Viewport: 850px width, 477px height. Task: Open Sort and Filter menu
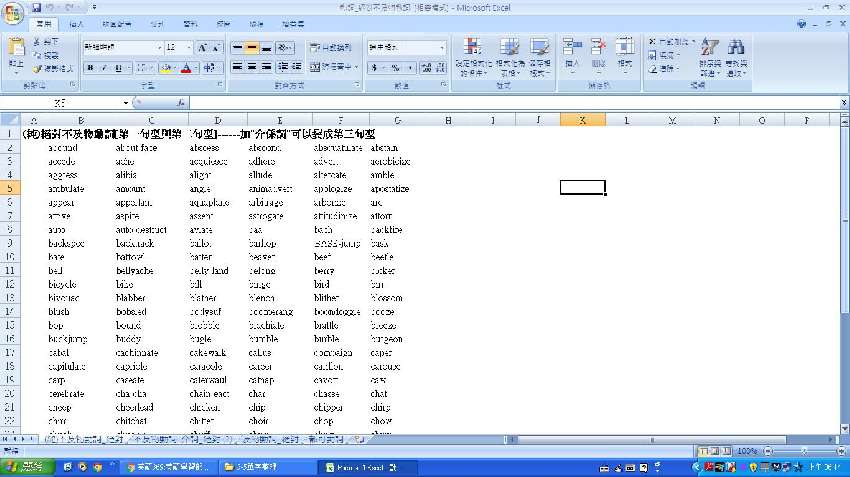(x=710, y=57)
